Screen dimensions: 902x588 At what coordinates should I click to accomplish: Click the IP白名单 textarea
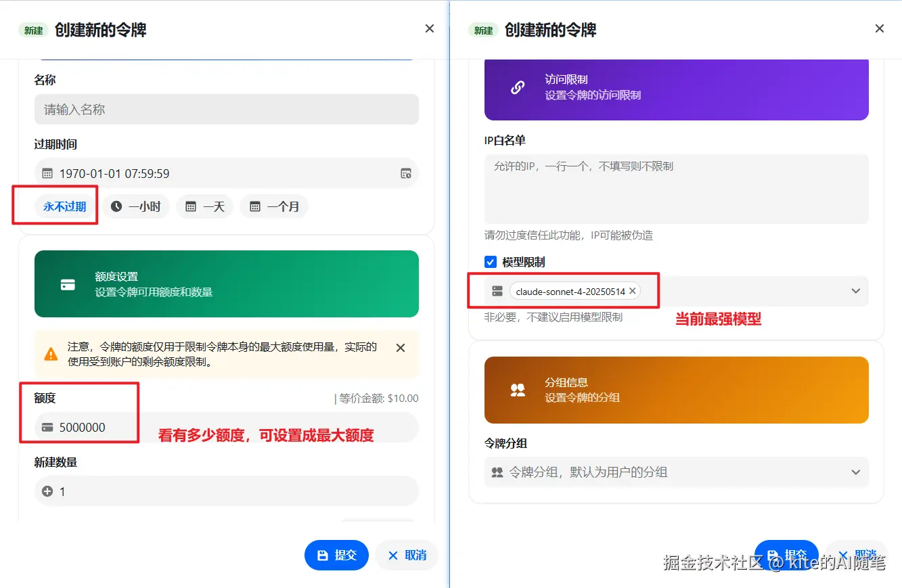[677, 189]
